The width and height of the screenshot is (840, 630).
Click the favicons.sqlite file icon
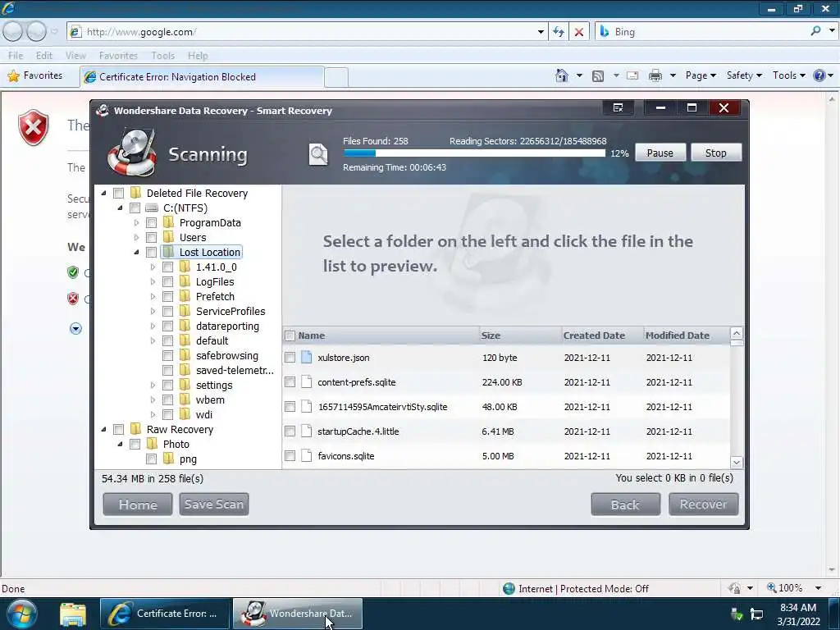(x=307, y=456)
